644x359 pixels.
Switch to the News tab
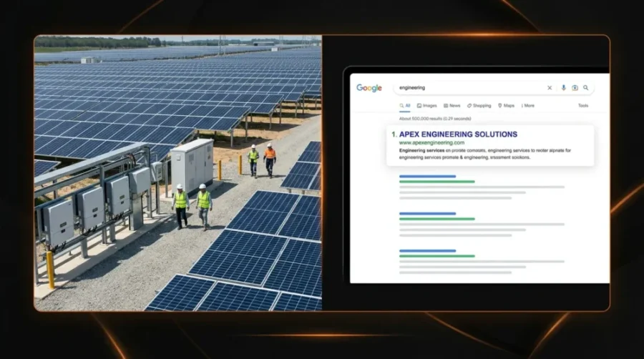(452, 106)
